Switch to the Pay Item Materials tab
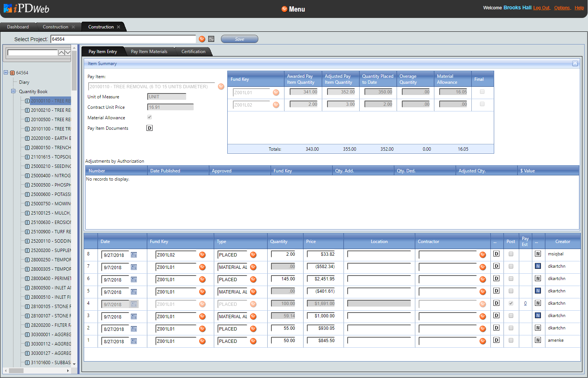Image resolution: width=588 pixels, height=378 pixels. click(149, 52)
